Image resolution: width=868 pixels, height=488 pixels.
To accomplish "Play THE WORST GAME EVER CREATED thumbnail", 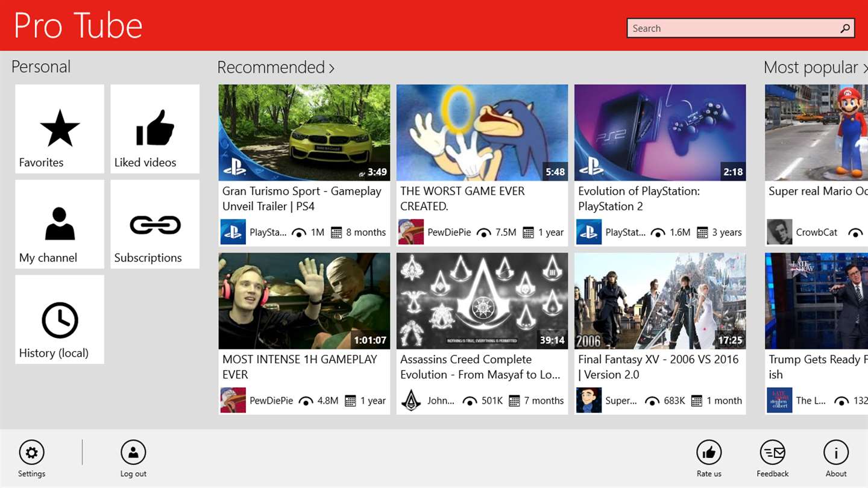I will pos(482,133).
